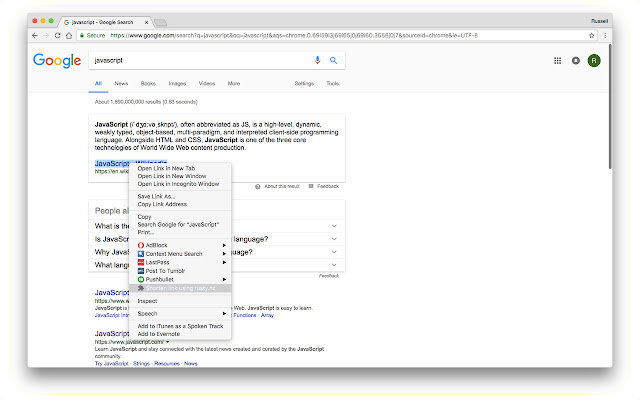This screenshot has width=640, height=400.
Task: Click the Context Menu Search icon
Action: 141,254
